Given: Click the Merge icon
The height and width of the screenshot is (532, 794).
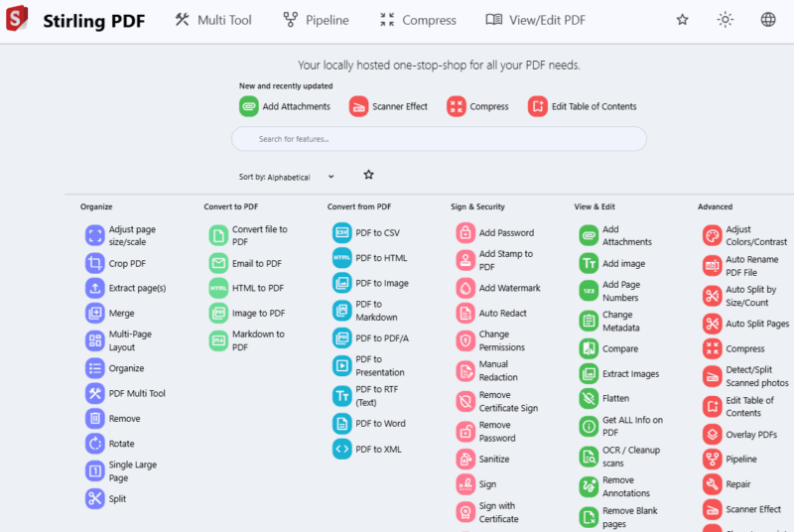Looking at the screenshot, I should point(94,313).
